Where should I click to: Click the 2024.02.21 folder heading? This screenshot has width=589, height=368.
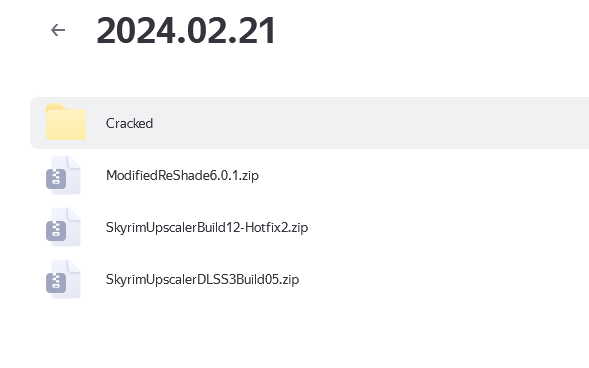(x=186, y=31)
